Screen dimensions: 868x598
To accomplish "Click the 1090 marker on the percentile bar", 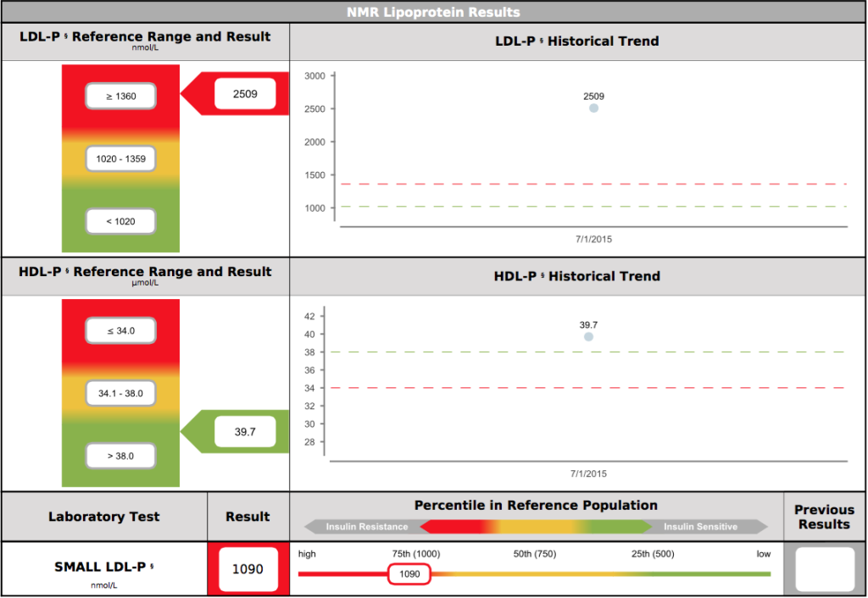I will click(x=409, y=574).
